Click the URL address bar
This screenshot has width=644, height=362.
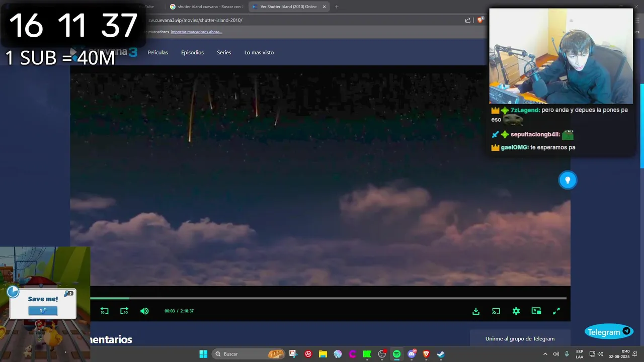point(302,20)
